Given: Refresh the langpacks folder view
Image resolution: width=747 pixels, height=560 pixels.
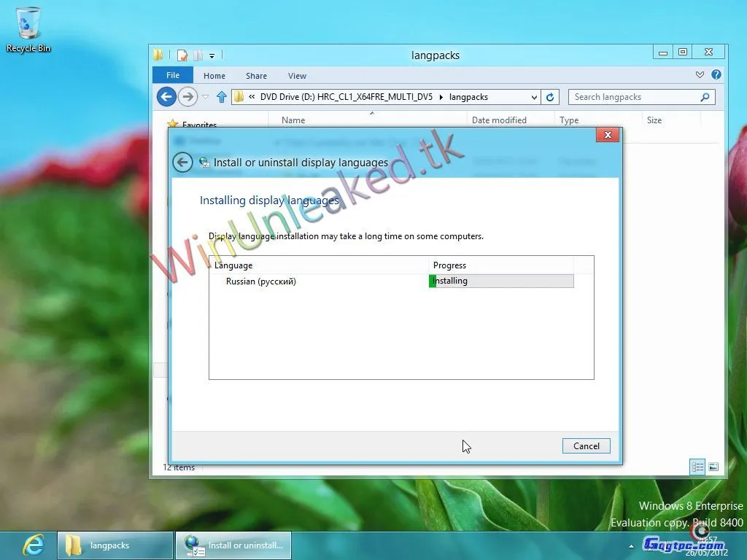Looking at the screenshot, I should click(550, 97).
